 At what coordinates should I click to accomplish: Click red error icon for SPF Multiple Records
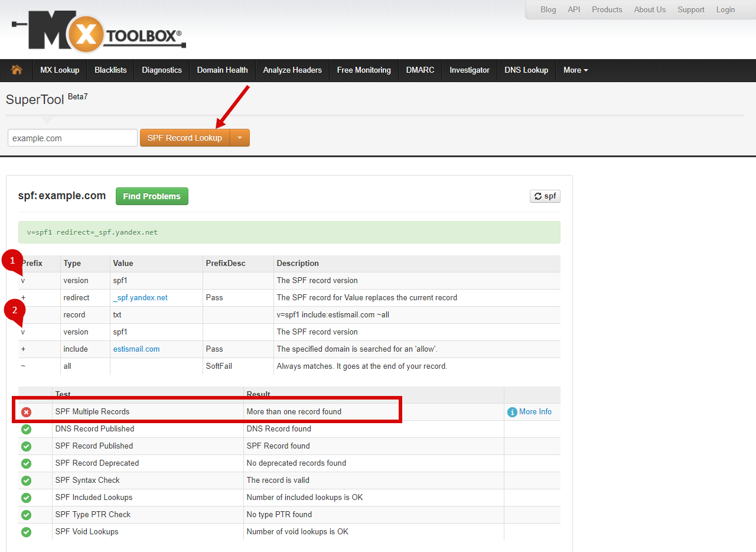tap(26, 412)
